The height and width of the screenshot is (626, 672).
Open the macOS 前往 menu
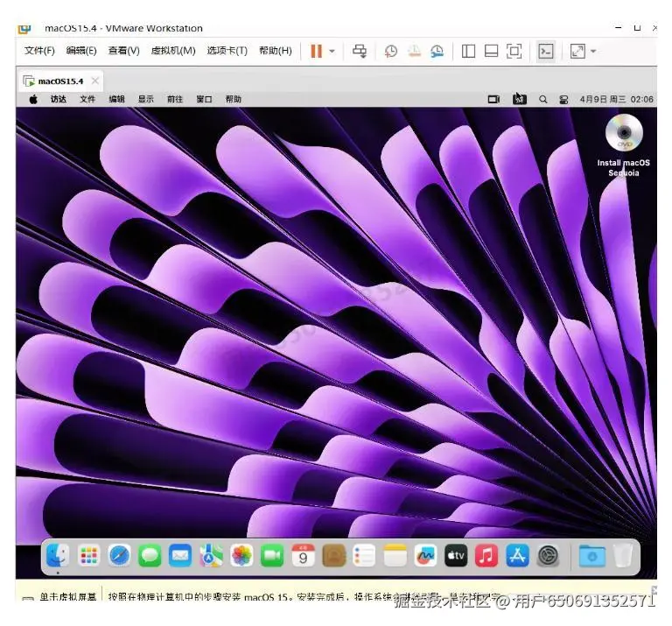pos(175,99)
